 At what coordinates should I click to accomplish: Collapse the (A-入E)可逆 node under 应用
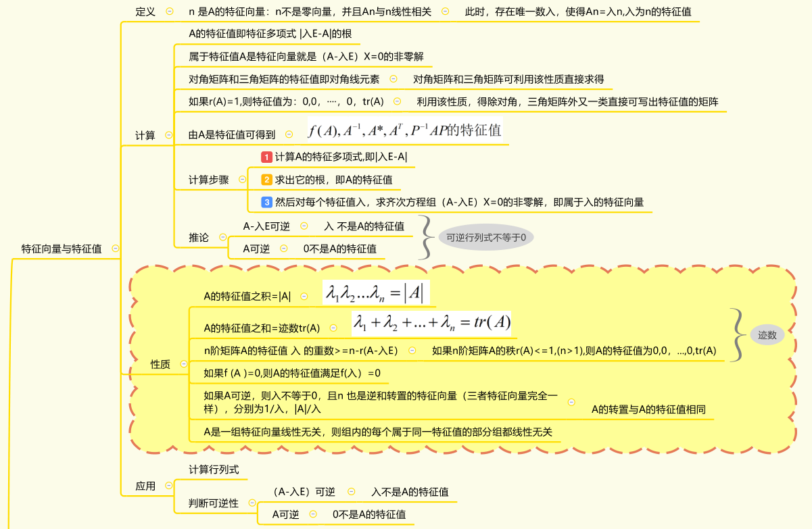tap(351, 492)
